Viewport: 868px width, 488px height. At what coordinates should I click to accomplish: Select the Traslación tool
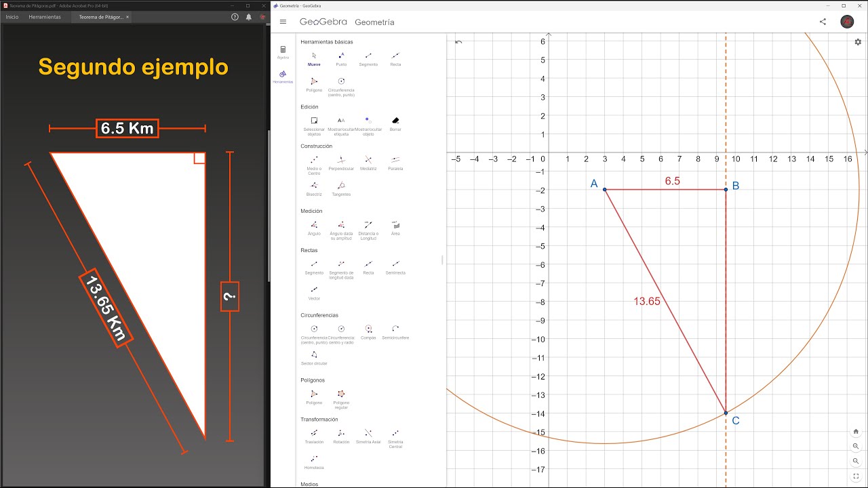pyautogui.click(x=314, y=436)
